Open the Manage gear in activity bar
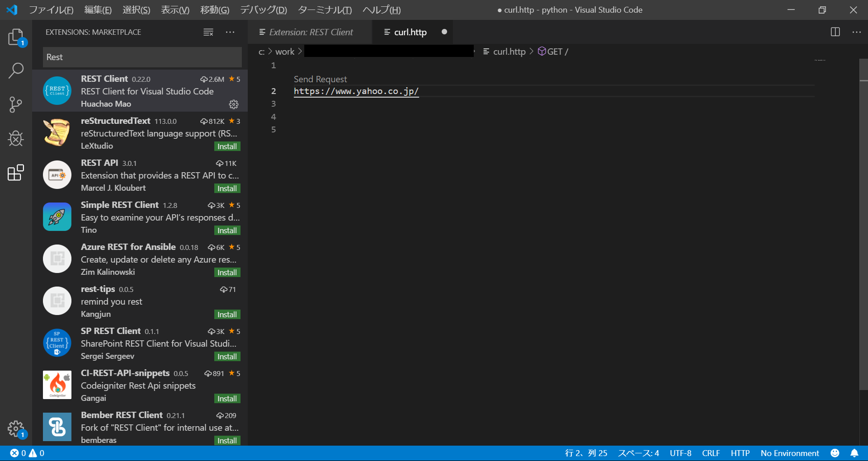This screenshot has width=868, height=461. (x=16, y=428)
